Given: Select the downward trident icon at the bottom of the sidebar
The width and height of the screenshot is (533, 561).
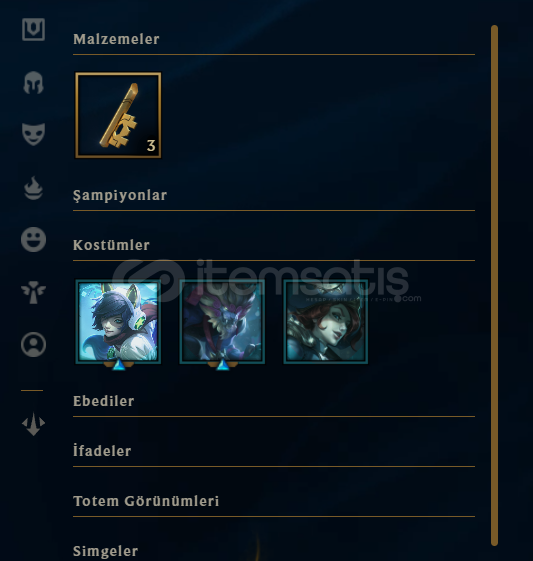Looking at the screenshot, I should [33, 424].
